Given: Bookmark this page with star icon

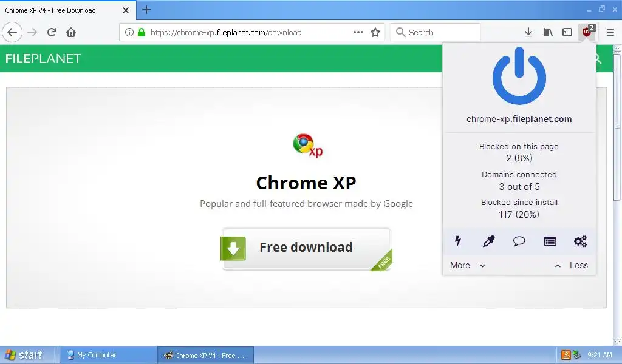Looking at the screenshot, I should (x=375, y=32).
